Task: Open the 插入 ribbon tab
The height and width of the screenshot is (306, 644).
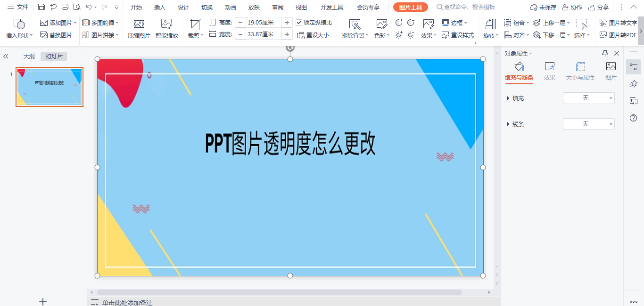Action: [159, 7]
